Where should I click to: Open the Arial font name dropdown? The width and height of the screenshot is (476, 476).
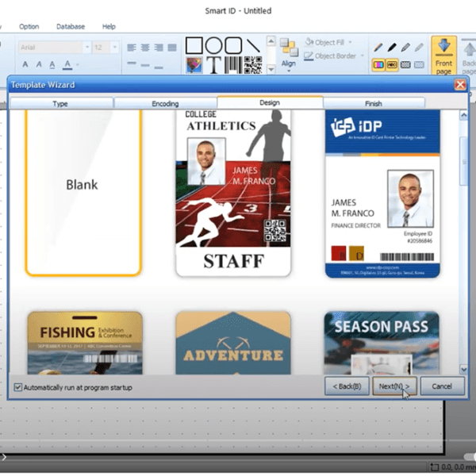(x=87, y=48)
